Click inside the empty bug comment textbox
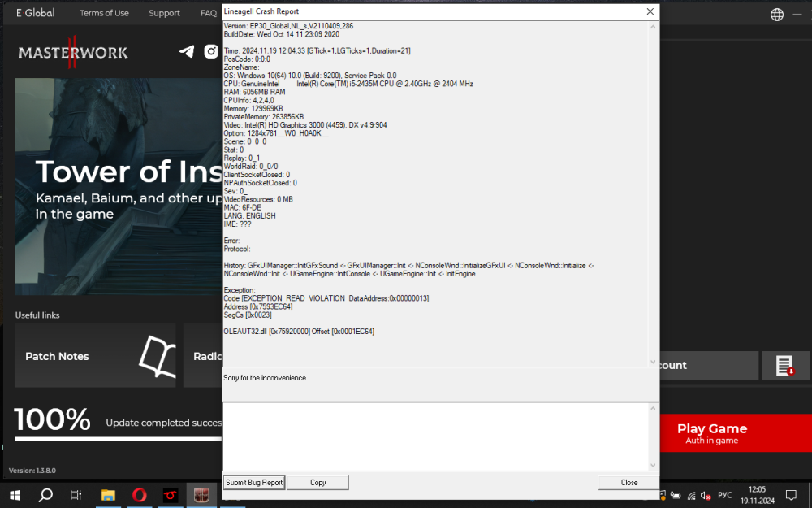 (x=435, y=435)
